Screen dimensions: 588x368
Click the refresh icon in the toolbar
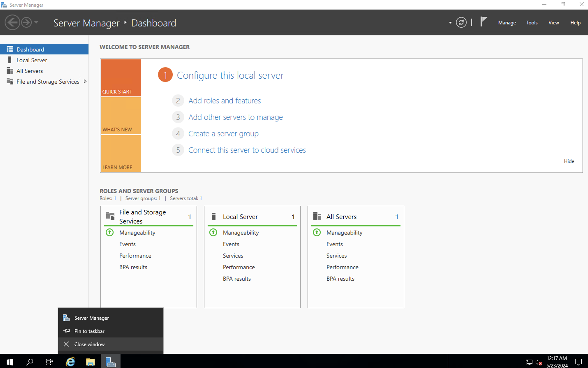[461, 22]
